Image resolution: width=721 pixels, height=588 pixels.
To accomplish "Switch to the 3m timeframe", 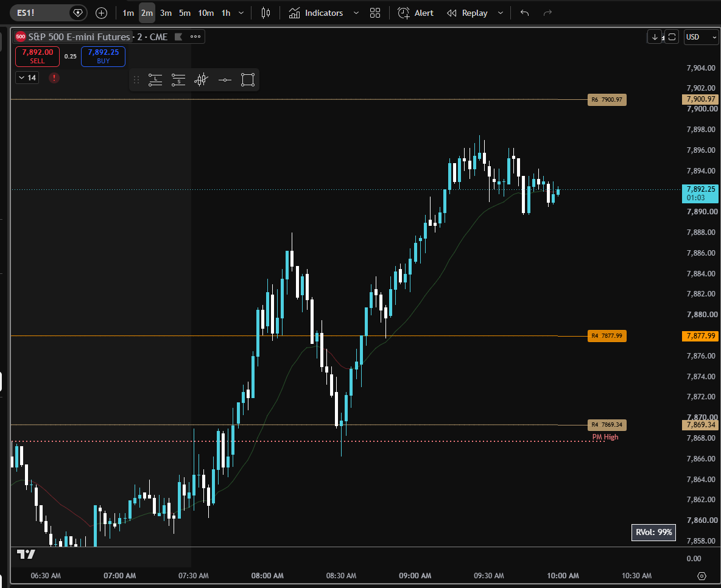I will (x=166, y=13).
